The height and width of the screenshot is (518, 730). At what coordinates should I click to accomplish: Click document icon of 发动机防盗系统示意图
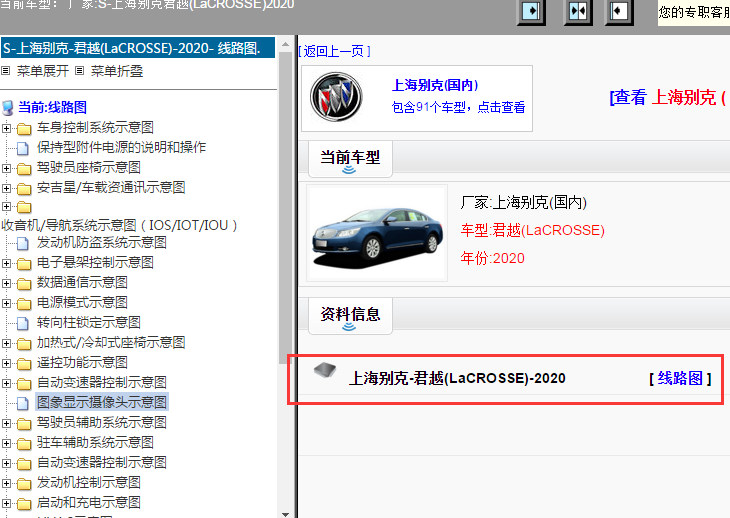(x=23, y=243)
